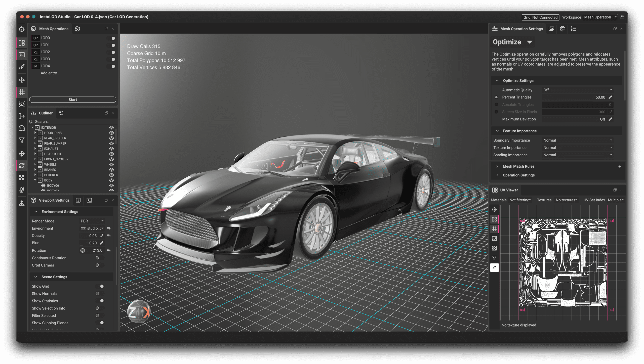Select the brush tool in the left toolbar
Image resolution: width=644 pixels, height=364 pixels.
tap(22, 66)
